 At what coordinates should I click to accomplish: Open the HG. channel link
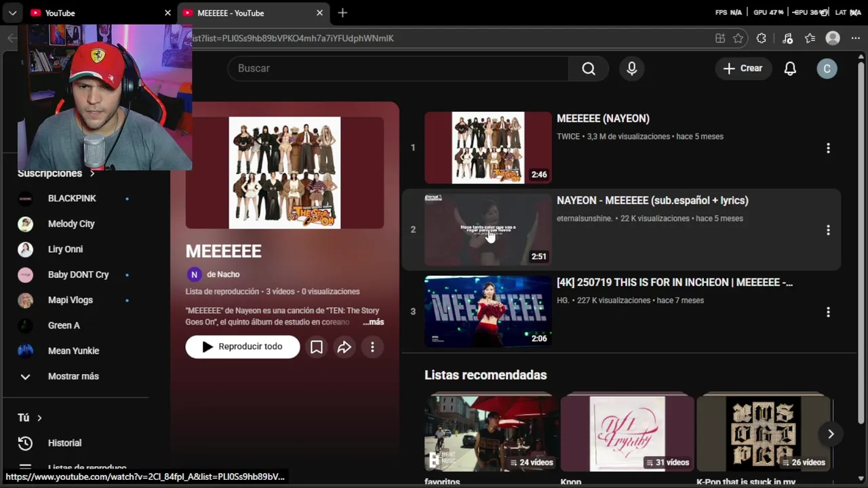[563, 300]
